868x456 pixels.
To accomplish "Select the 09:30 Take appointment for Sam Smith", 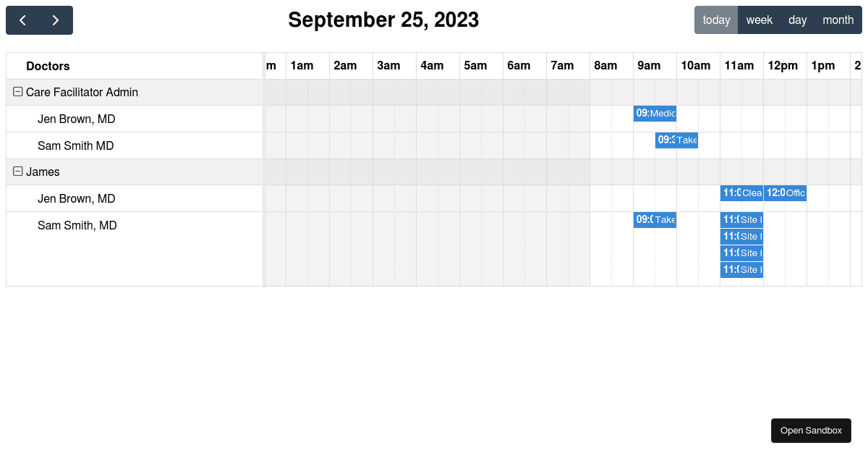I will [676, 140].
